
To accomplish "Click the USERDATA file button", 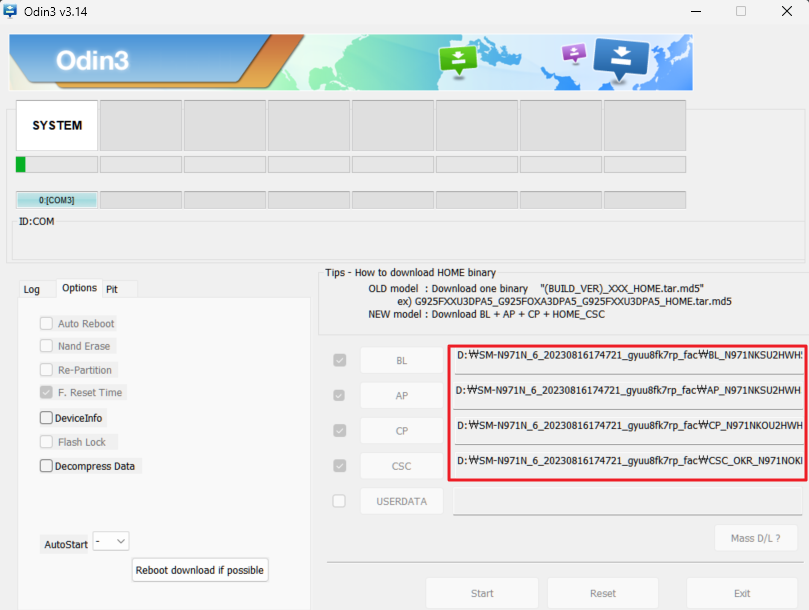I will pos(401,501).
